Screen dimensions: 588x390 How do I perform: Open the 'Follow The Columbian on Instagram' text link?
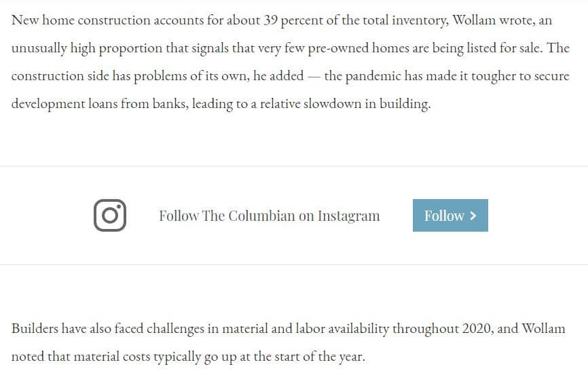tap(270, 216)
